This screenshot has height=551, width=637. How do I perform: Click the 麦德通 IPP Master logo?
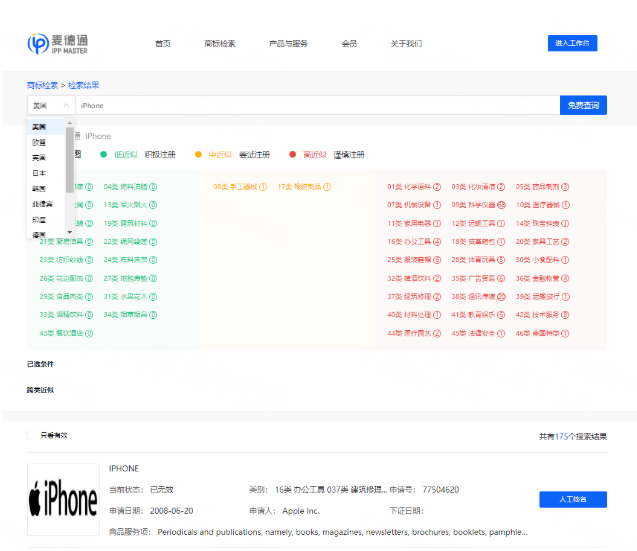click(58, 43)
